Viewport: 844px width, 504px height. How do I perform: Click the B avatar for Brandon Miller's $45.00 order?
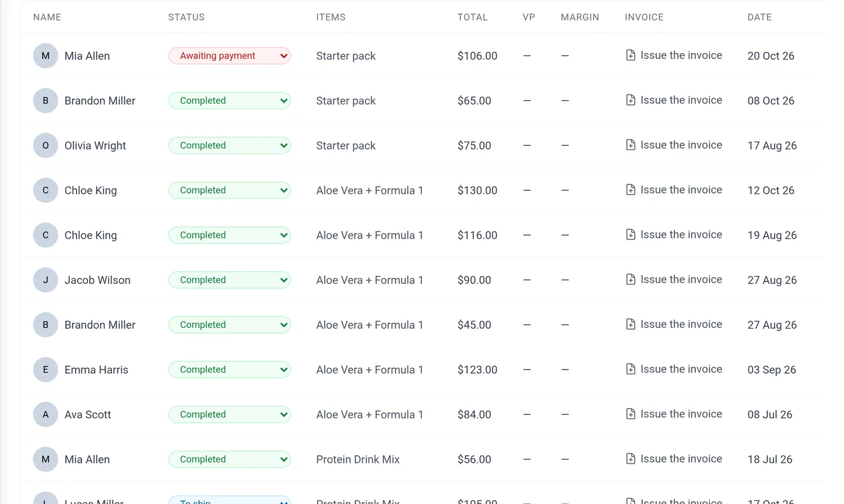45,325
